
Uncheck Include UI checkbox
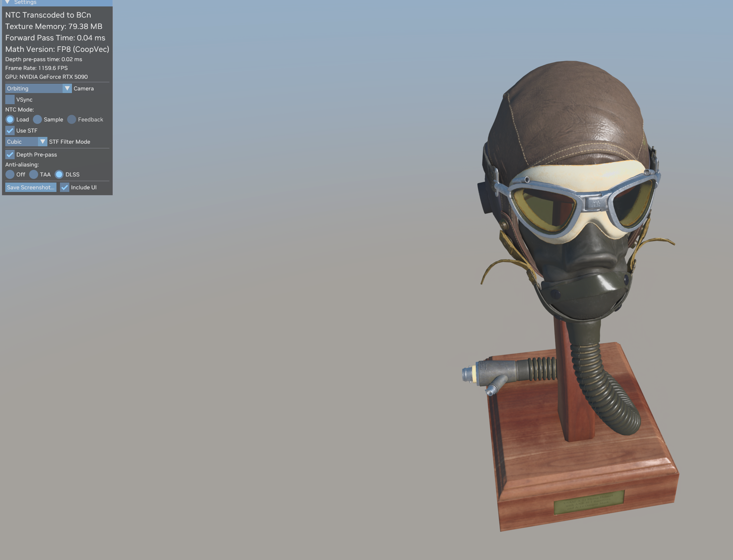pyautogui.click(x=65, y=187)
